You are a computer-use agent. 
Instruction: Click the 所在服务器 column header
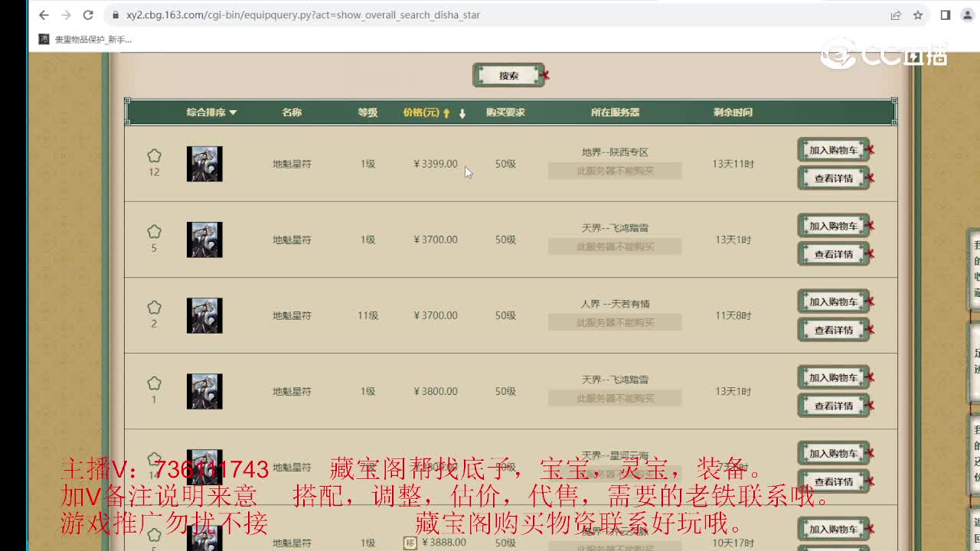click(615, 112)
